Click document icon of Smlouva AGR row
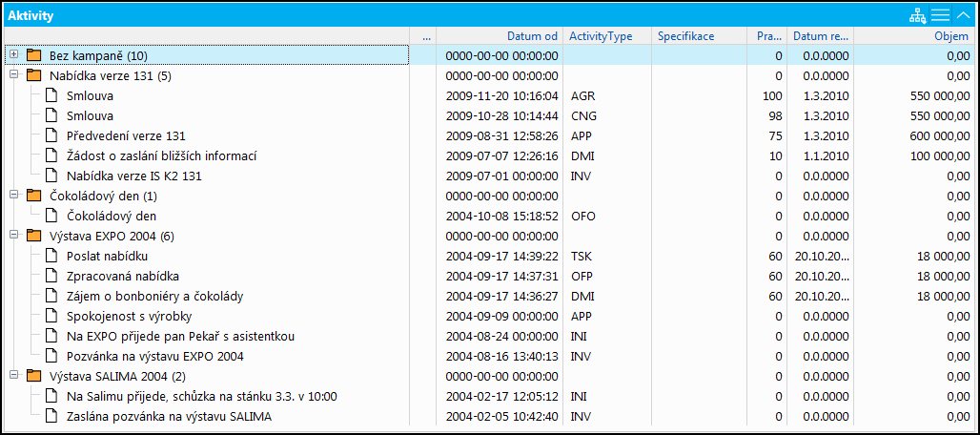Screen dimensions: 980x435 tap(51, 96)
